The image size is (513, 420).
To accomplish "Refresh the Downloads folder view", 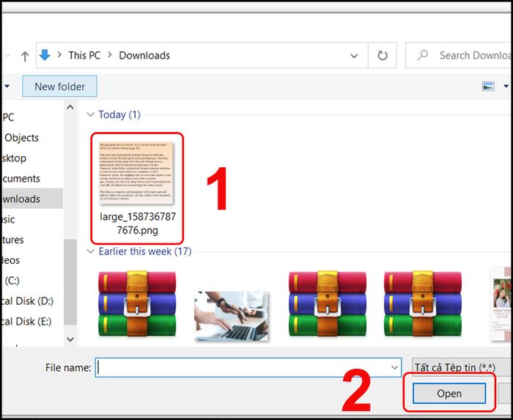I will [x=383, y=55].
